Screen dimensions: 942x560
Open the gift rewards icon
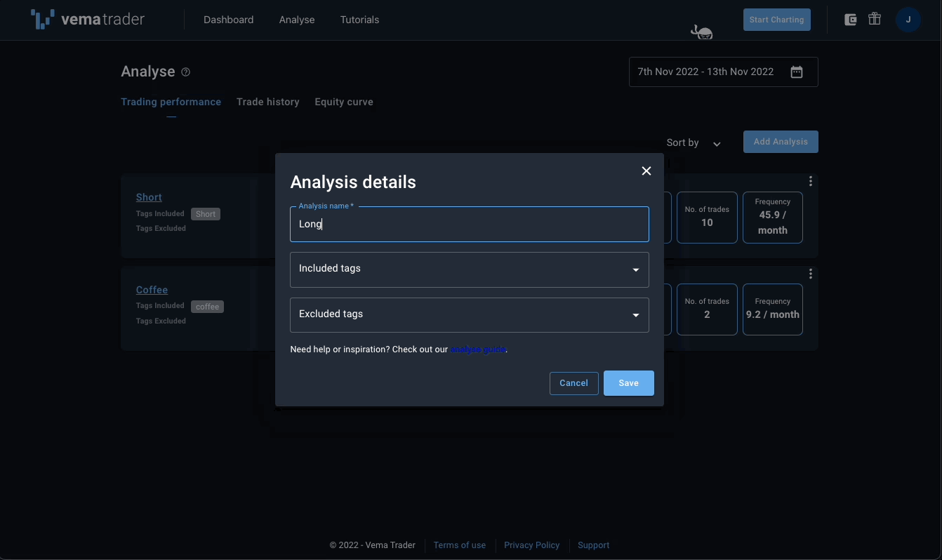pyautogui.click(x=875, y=20)
